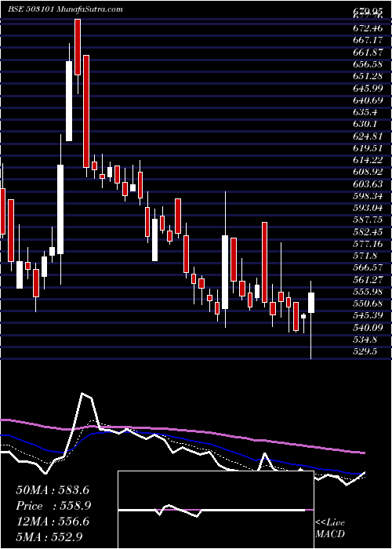Click the 603.63 price axis label
This screenshot has height=549, width=392.
point(368,184)
